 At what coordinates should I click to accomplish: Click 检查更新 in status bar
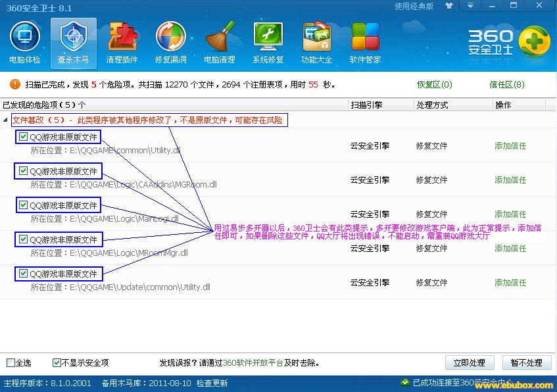tap(212, 383)
